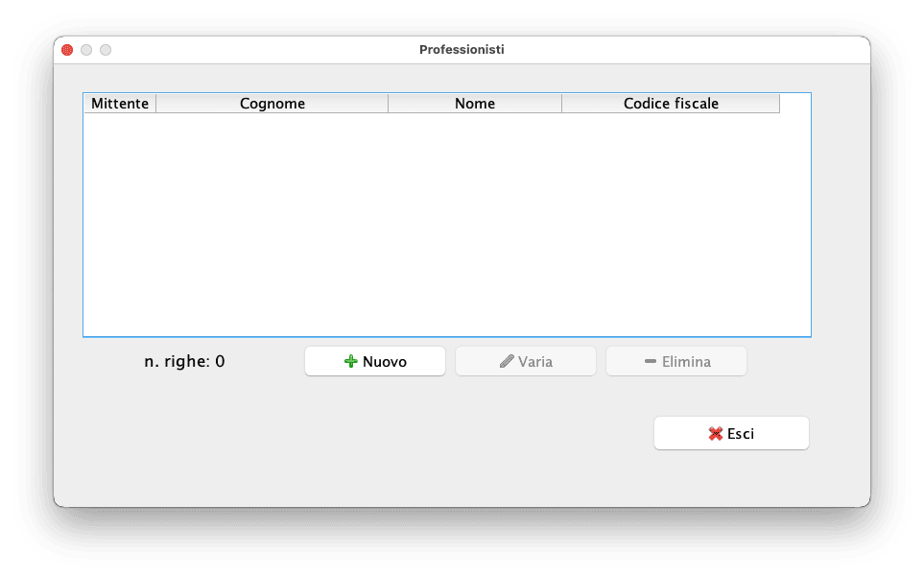Sort by the Codice fiscale column header

point(672,104)
